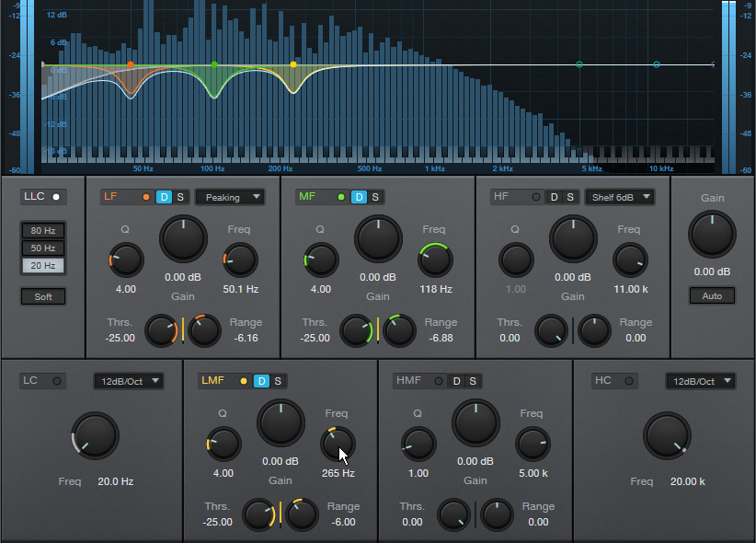
Task: Click the output Gain knob
Action: point(712,234)
